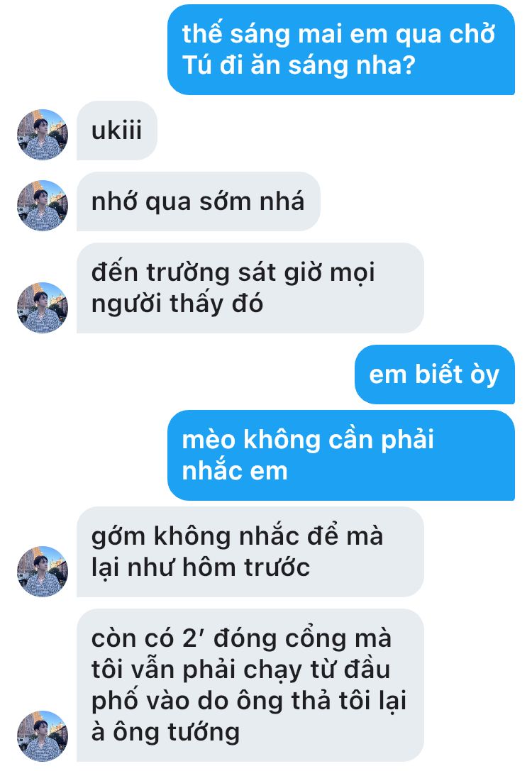The height and width of the screenshot is (771, 532).
Task: Tap the profile picture next to "nhớ qua sớm nhá"
Action: click(43, 206)
